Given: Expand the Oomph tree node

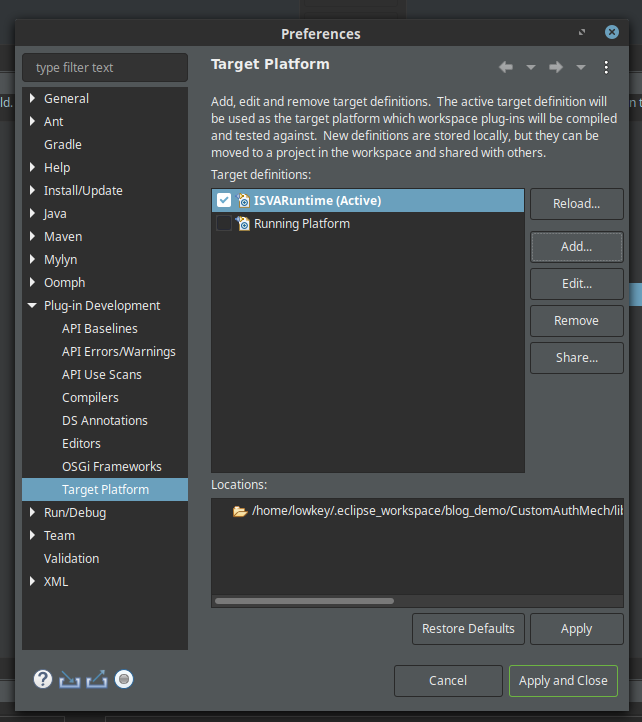Looking at the screenshot, I should pos(32,282).
